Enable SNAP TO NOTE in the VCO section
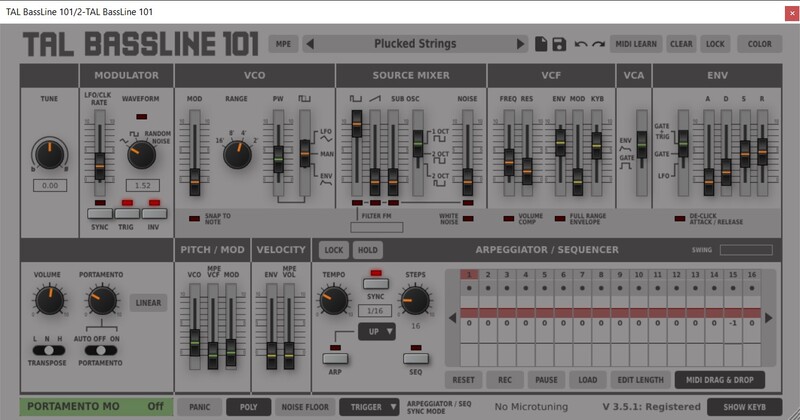 click(x=194, y=218)
